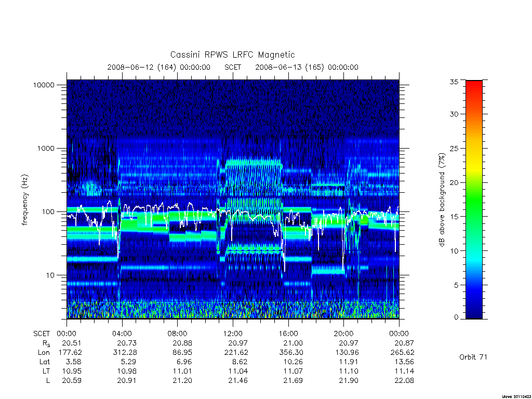Image resolution: width=532 pixels, height=399 pixels.
Task: Click the 5 value on color bar
Action: pos(456,285)
